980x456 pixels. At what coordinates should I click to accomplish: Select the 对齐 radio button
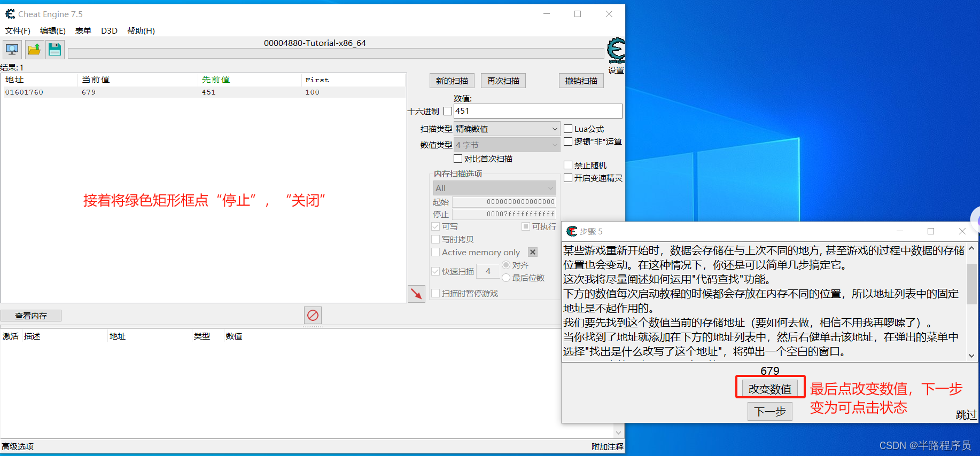[x=506, y=265]
